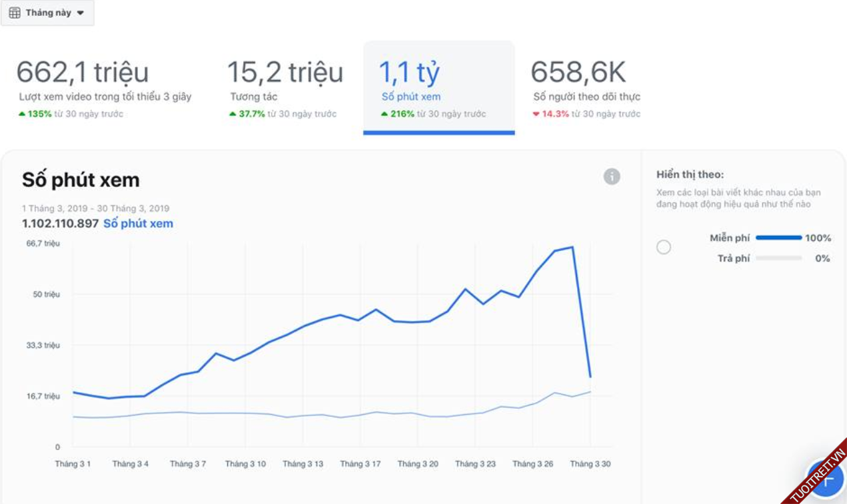
Task: Click the 1.102.110.897 total minutes figure
Action: 60,224
